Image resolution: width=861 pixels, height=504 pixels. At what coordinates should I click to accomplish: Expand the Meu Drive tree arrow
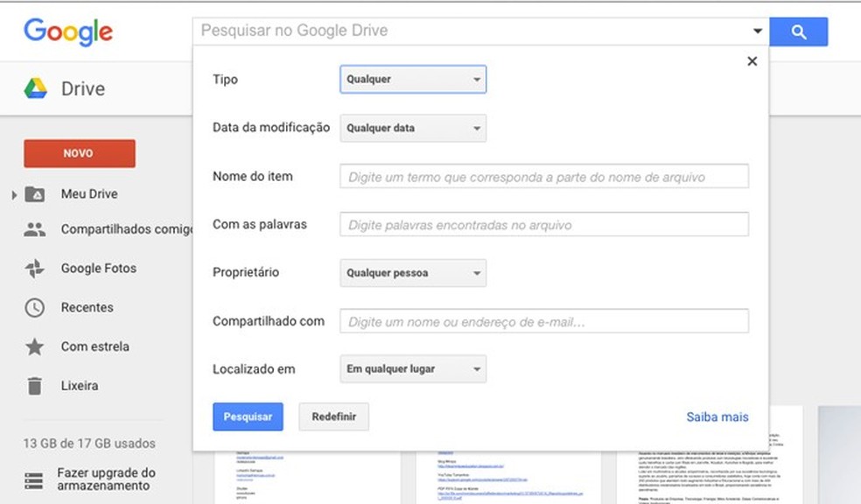pos(14,194)
